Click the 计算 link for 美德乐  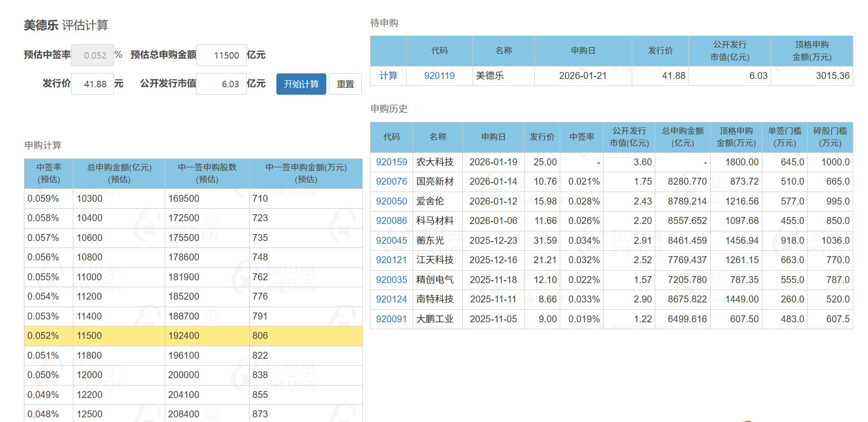click(388, 76)
